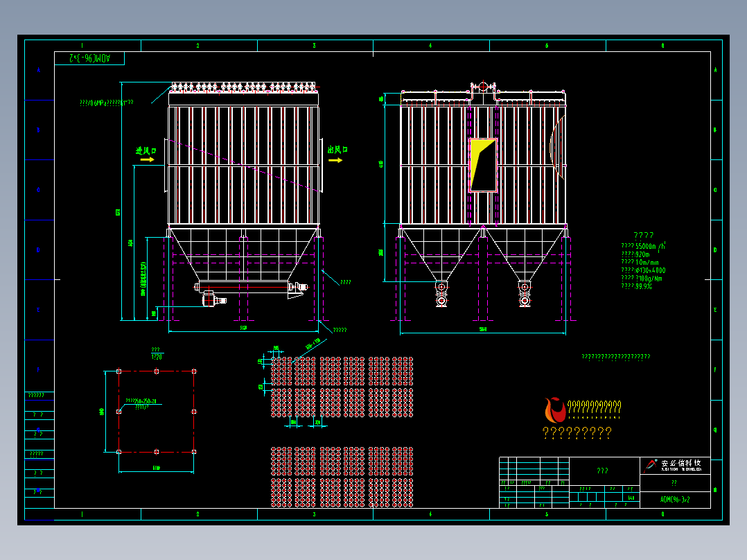
Task: Select the yellow access door on right view
Action: (x=483, y=165)
